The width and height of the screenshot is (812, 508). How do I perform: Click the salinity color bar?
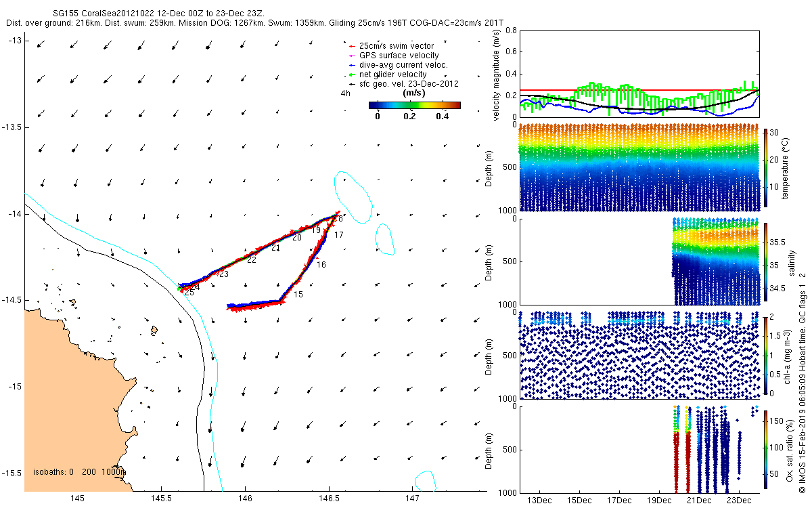point(767,263)
